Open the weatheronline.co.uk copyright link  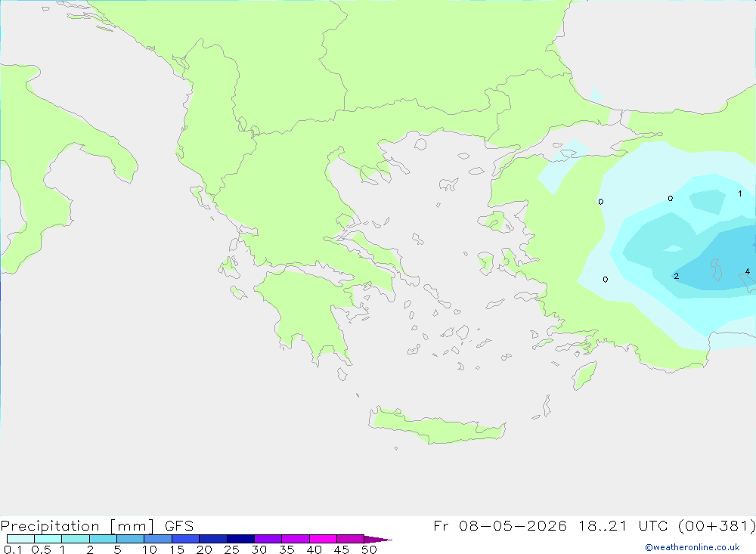pos(692,547)
